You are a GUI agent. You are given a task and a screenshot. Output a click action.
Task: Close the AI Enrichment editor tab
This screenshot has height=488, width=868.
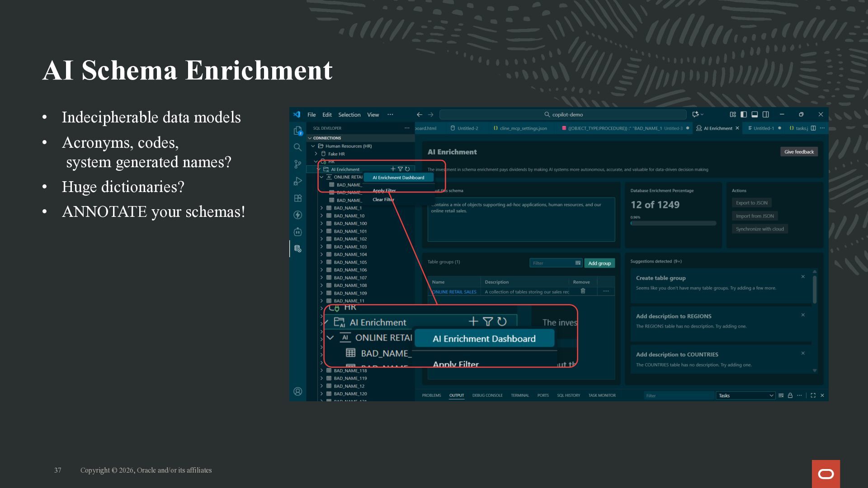(x=737, y=128)
